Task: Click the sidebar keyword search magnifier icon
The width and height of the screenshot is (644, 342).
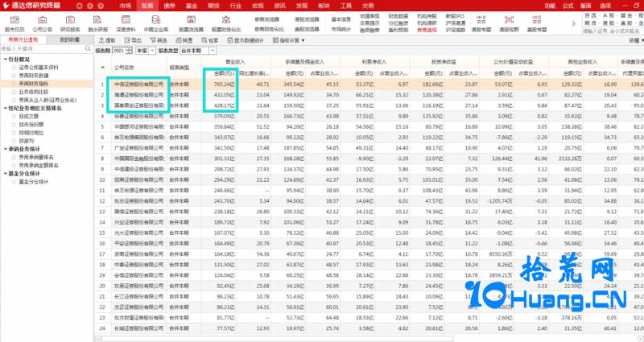Action: pyautogui.click(x=88, y=48)
